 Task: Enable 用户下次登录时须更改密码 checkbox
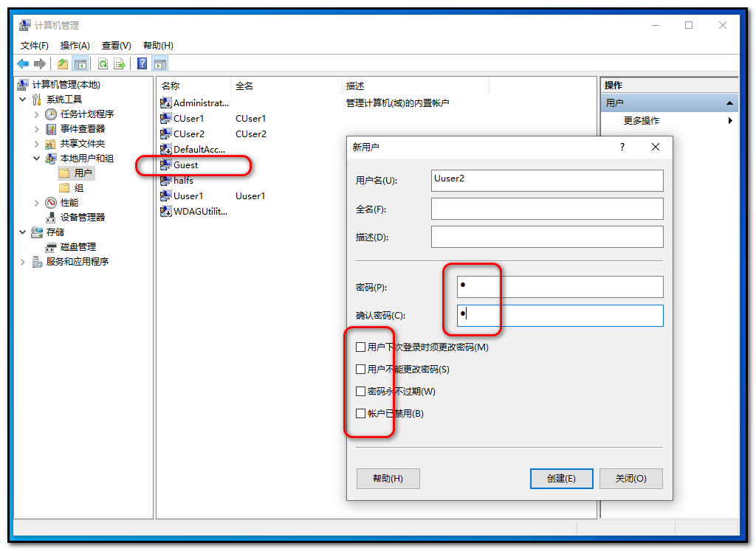[361, 347]
